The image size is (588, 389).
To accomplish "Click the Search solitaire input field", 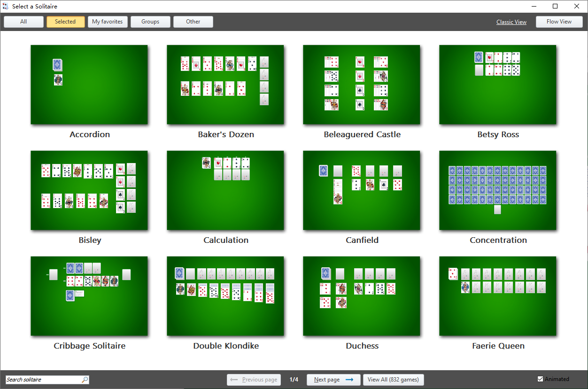I will (42, 379).
